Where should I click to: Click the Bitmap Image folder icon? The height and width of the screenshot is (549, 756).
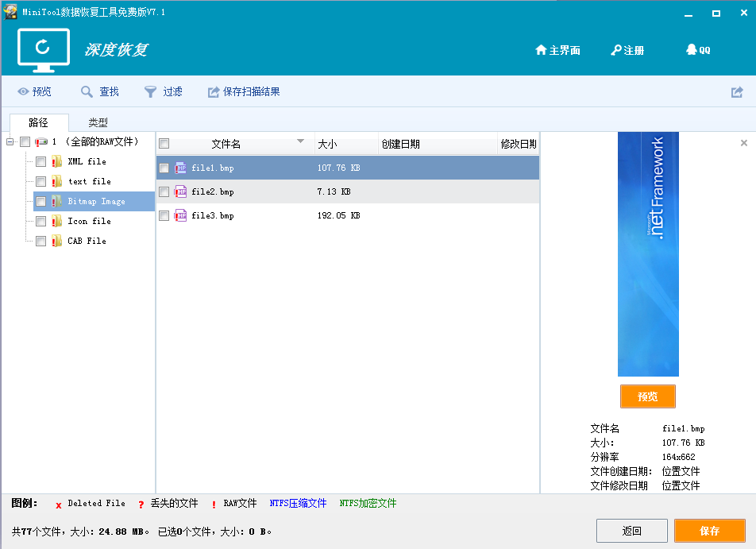click(x=56, y=201)
